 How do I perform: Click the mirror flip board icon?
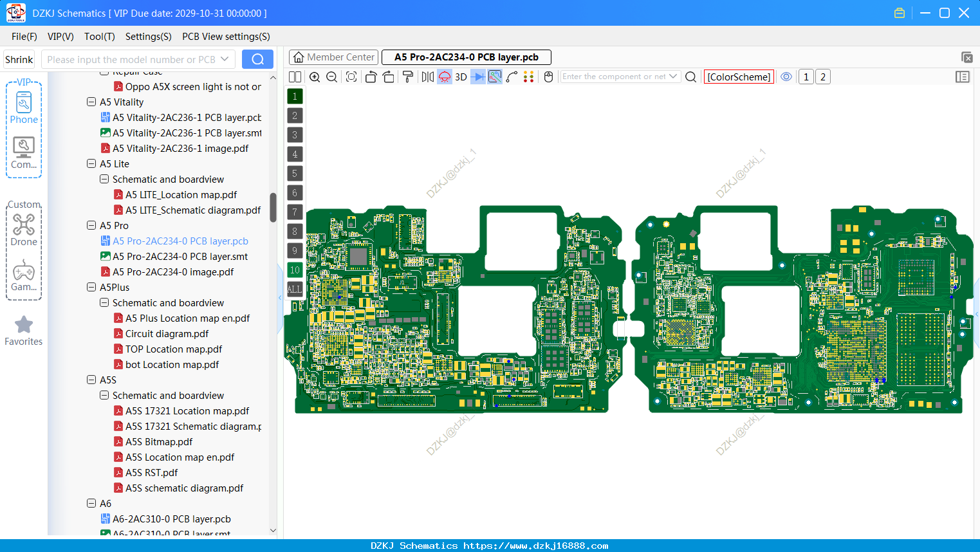tap(427, 77)
